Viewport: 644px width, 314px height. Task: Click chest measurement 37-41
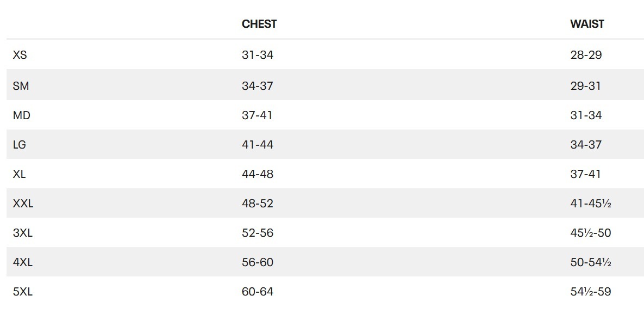pos(257,115)
